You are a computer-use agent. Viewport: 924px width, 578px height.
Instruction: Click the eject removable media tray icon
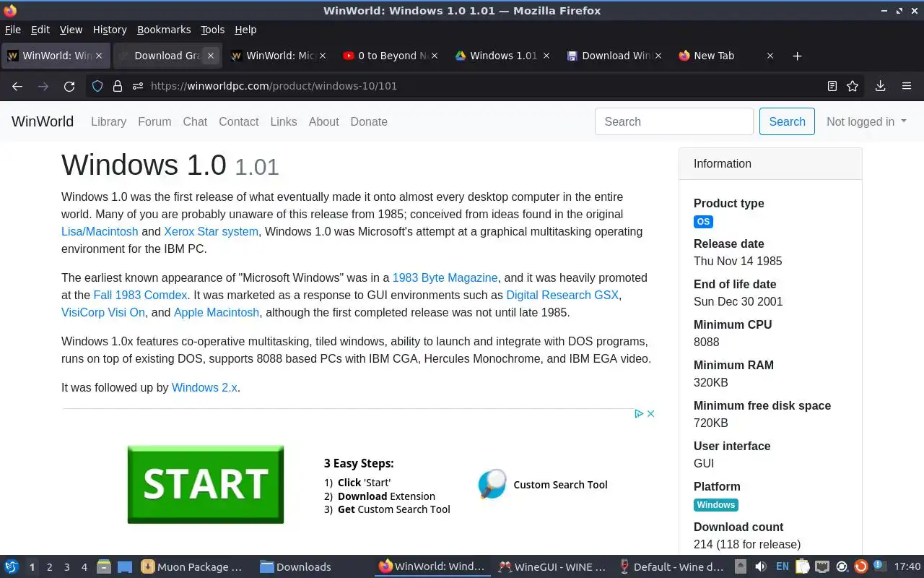click(741, 567)
